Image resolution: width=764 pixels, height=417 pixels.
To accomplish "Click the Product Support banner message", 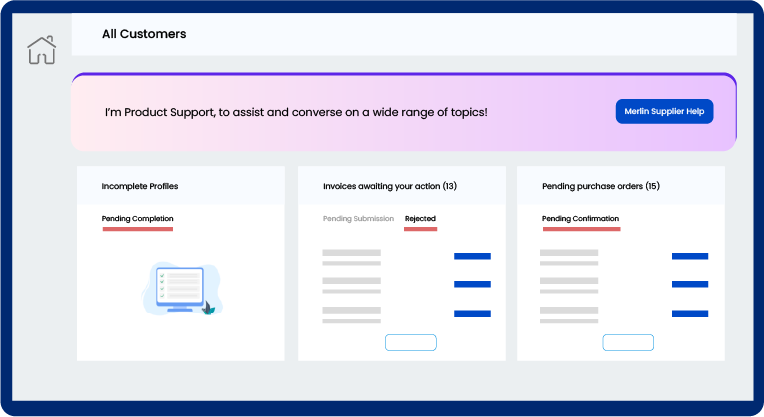I will (296, 112).
